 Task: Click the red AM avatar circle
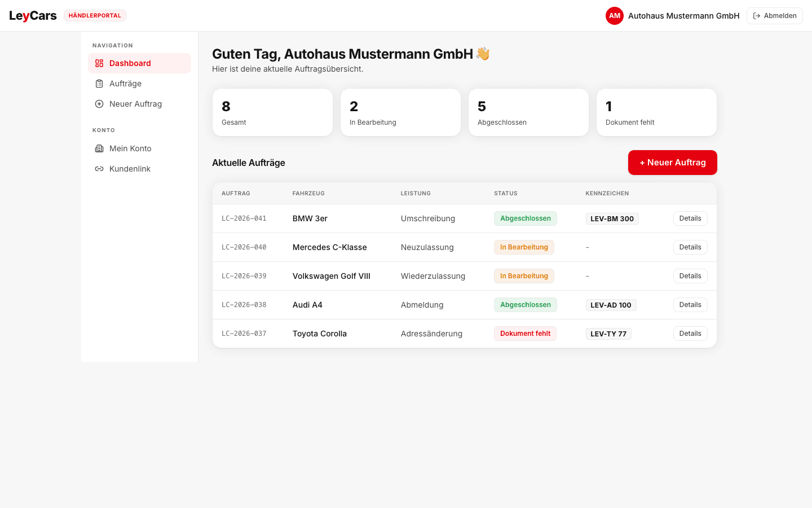pos(615,16)
